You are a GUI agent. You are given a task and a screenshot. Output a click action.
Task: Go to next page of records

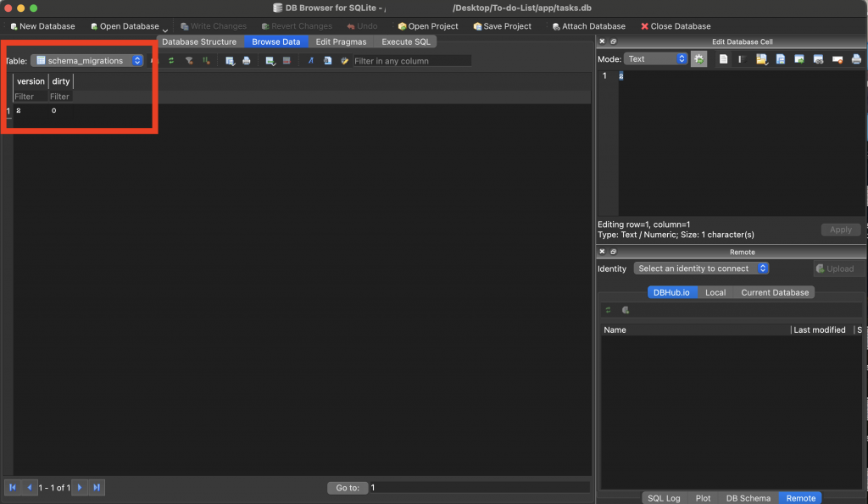coord(79,487)
